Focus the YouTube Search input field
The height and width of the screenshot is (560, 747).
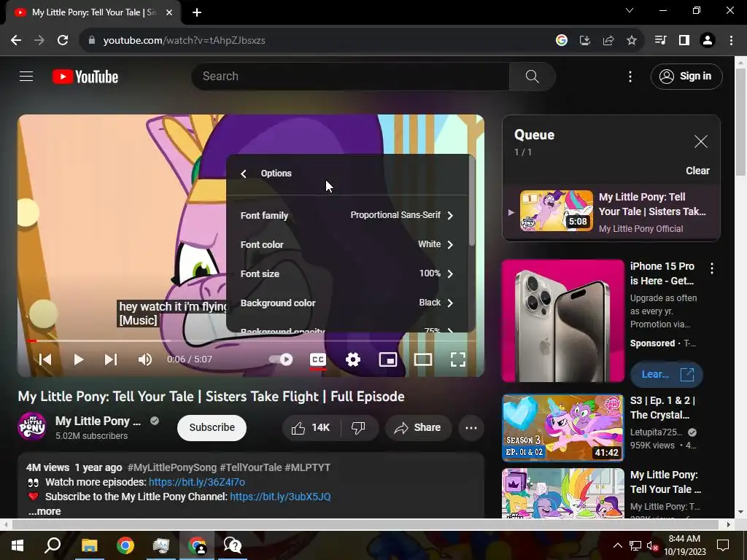[350, 76]
